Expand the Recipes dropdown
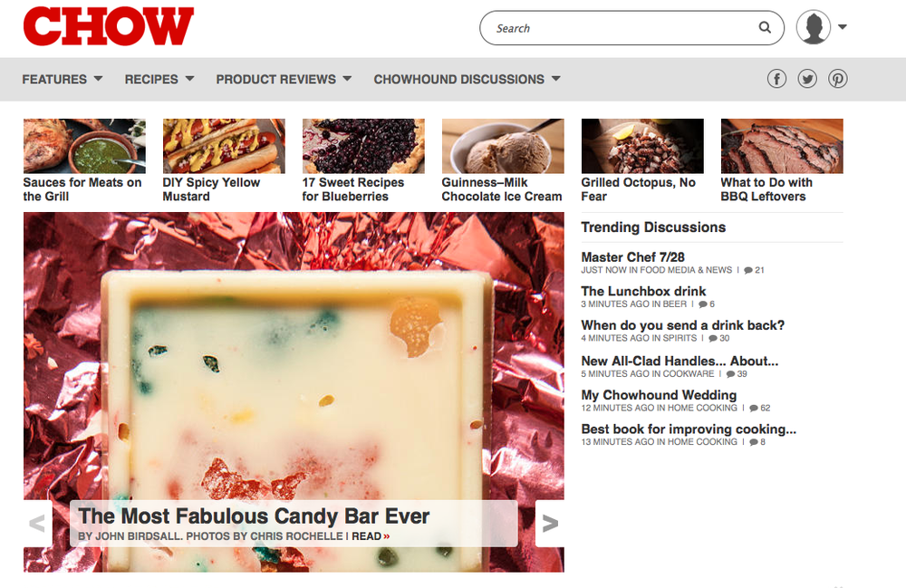 pyautogui.click(x=159, y=79)
